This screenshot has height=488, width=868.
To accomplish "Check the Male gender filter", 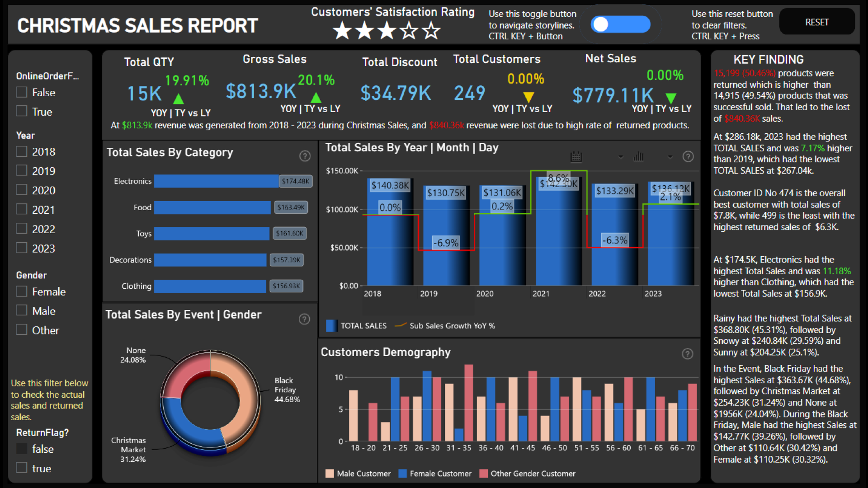I will (x=22, y=310).
